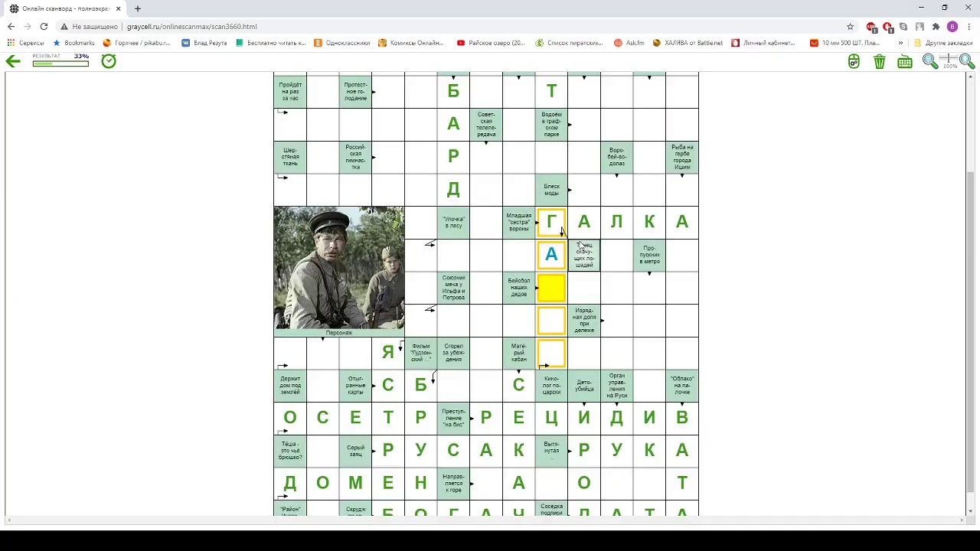Select clue Водоём в графском парке
This screenshot has width=980, height=551.
[551, 125]
